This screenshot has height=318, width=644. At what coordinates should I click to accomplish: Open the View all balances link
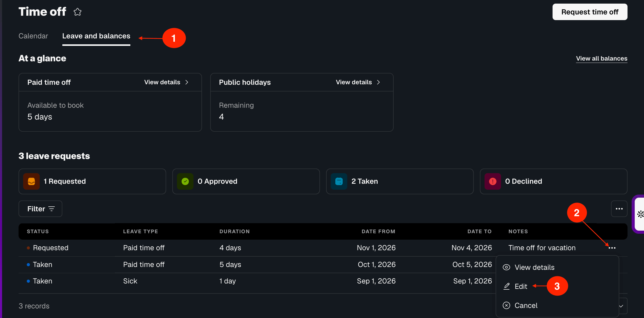[602, 58]
